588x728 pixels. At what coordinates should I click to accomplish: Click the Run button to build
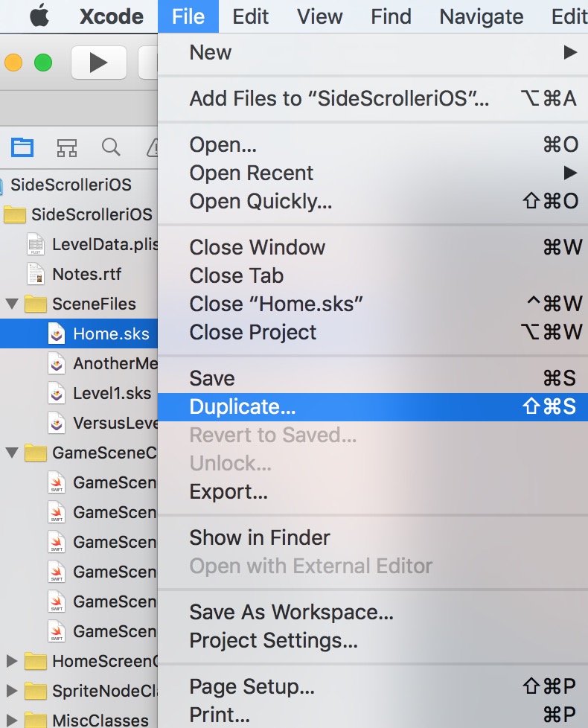coord(98,63)
